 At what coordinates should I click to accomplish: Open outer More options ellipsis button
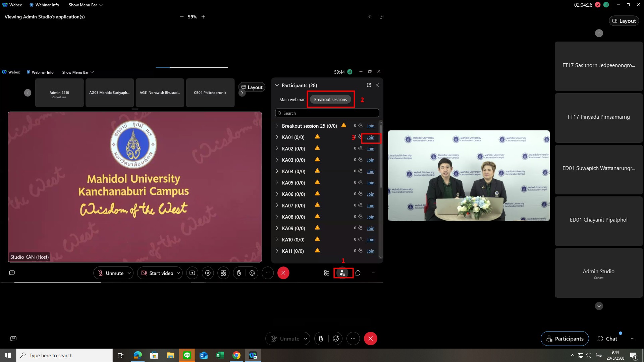pyautogui.click(x=353, y=339)
